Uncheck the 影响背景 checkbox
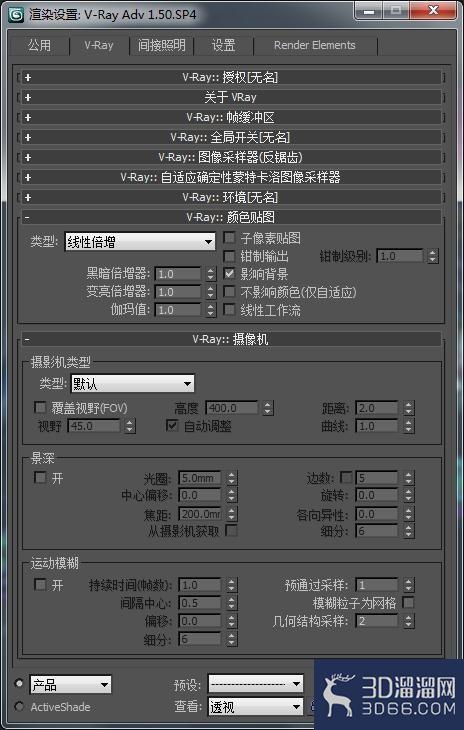Image resolution: width=464 pixels, height=730 pixels. [x=229, y=274]
